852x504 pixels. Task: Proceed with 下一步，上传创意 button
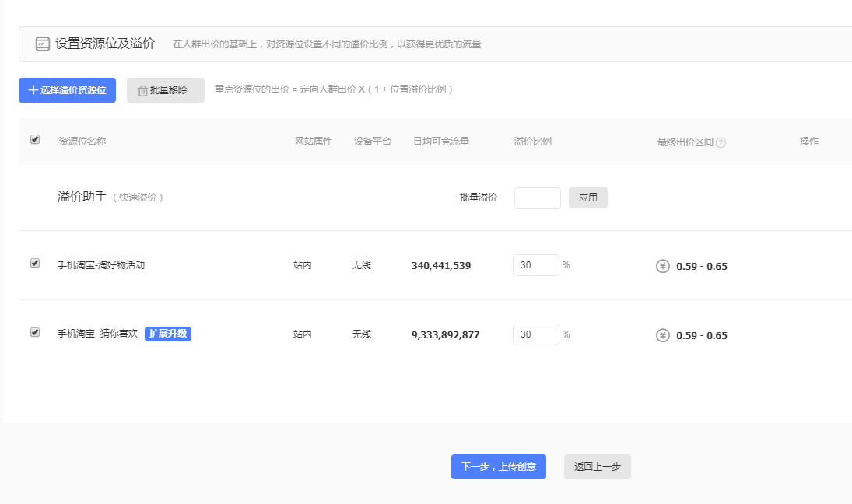point(499,467)
